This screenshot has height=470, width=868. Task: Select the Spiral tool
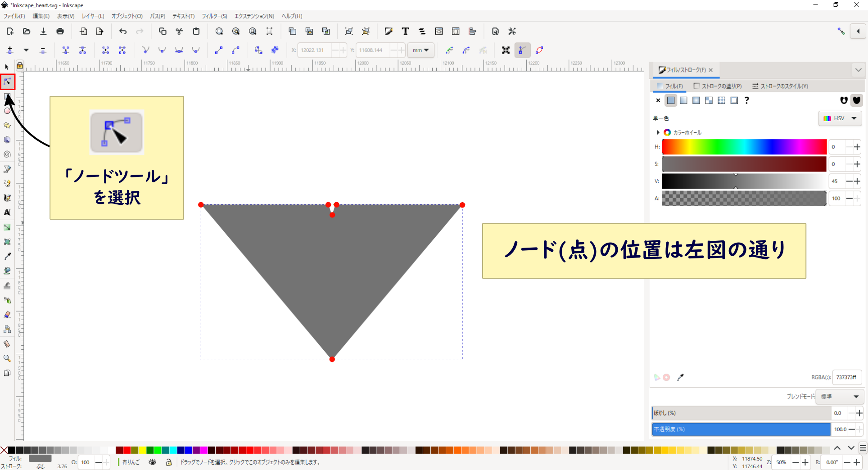[7, 154]
